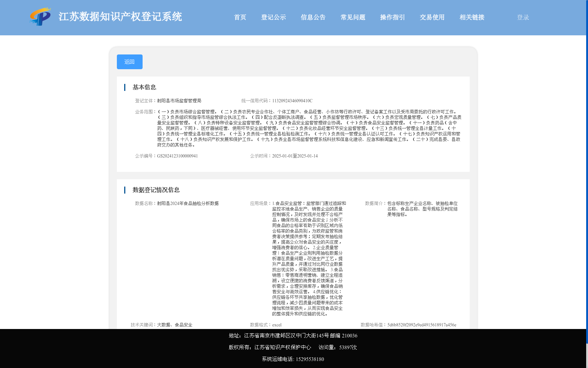Select data format value excel
The width and height of the screenshot is (588, 368).
pyautogui.click(x=277, y=325)
